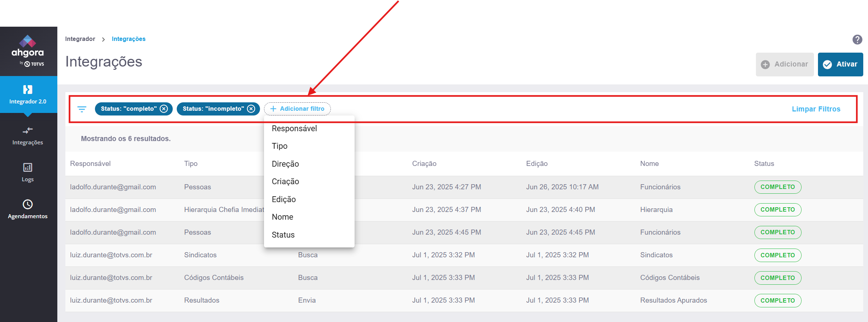
Task: Choose Responsável from the filter menu
Action: pyautogui.click(x=309, y=128)
